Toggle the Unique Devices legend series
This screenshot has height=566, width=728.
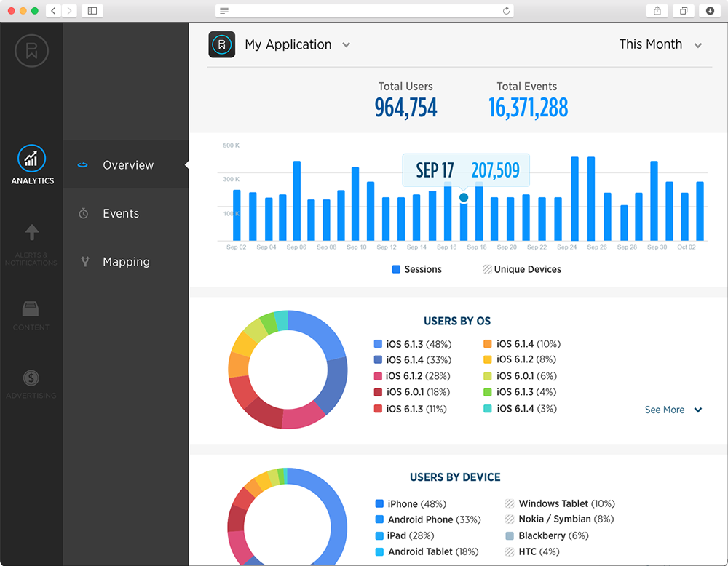click(x=521, y=269)
